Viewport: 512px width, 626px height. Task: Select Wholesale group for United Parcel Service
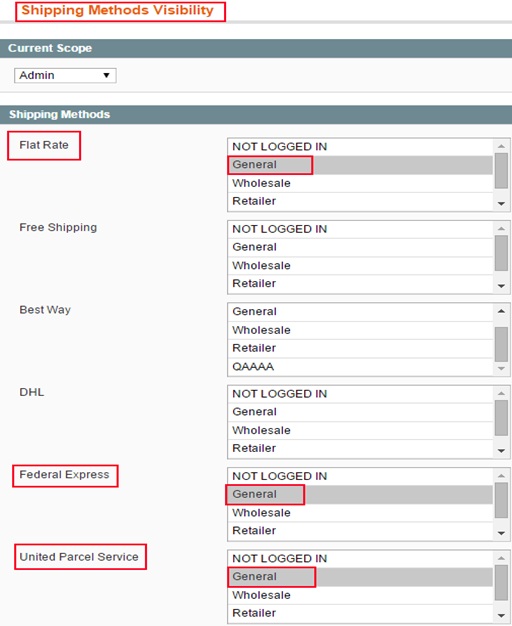(x=360, y=595)
